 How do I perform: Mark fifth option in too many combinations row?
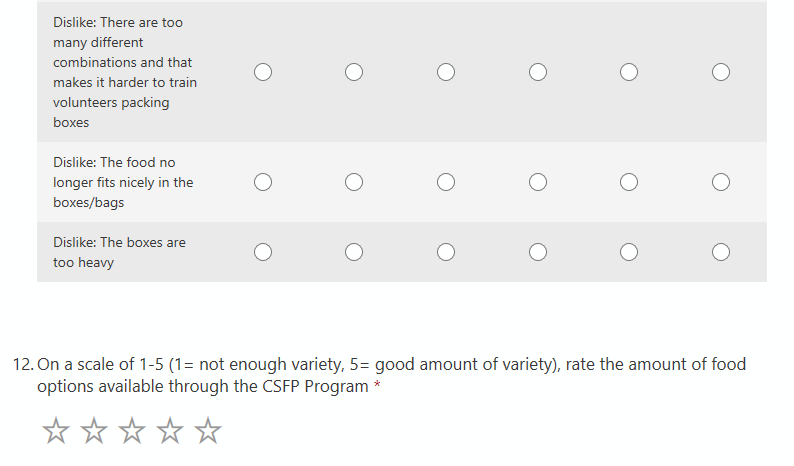click(629, 72)
